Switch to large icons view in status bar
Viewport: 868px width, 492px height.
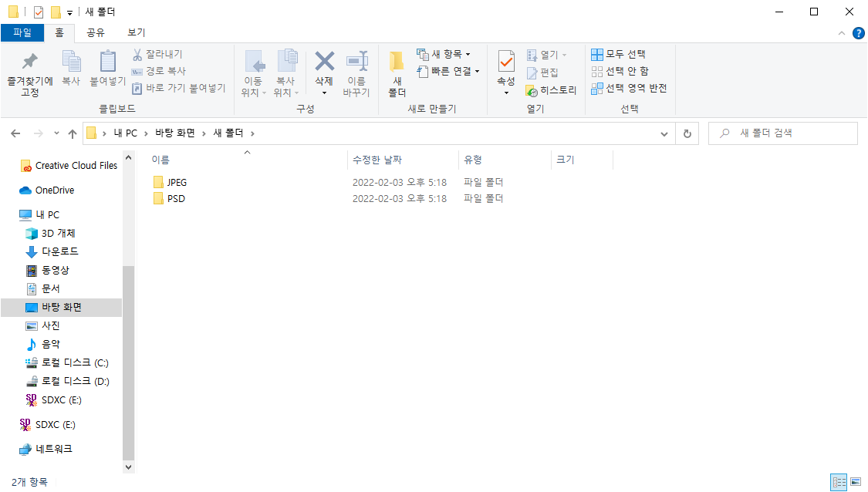856,482
